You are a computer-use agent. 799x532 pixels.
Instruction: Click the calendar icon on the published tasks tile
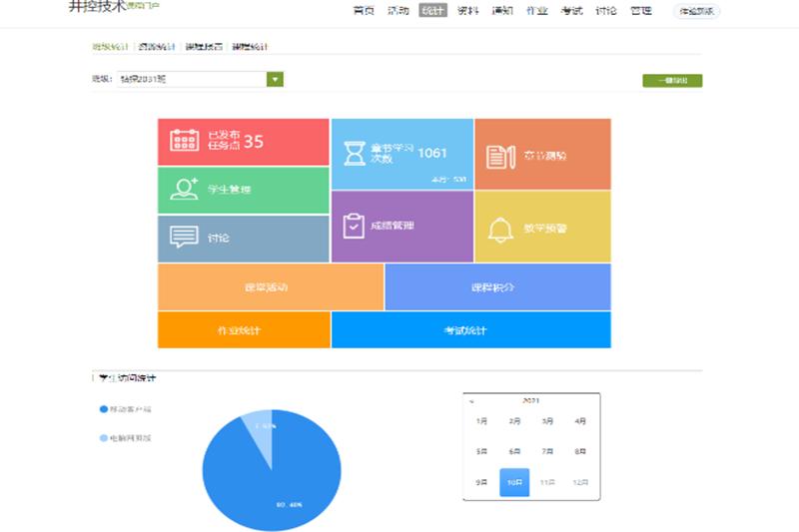point(184,141)
